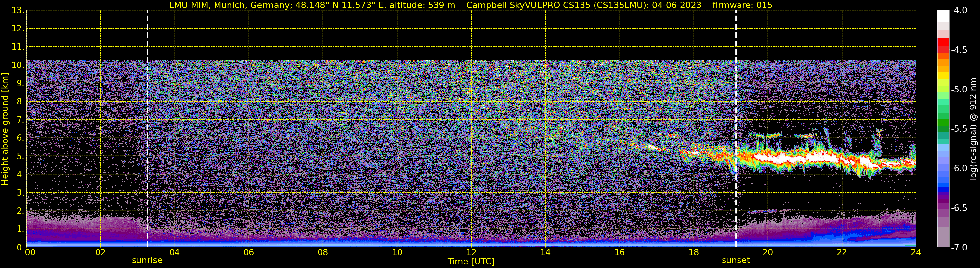The height and width of the screenshot is (268, 980).
Task: Click the 'Height above ground [km]' axis label
Action: coord(5,129)
